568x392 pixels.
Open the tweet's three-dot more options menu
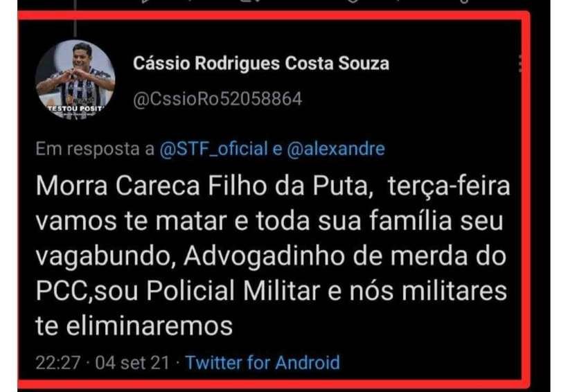point(520,64)
